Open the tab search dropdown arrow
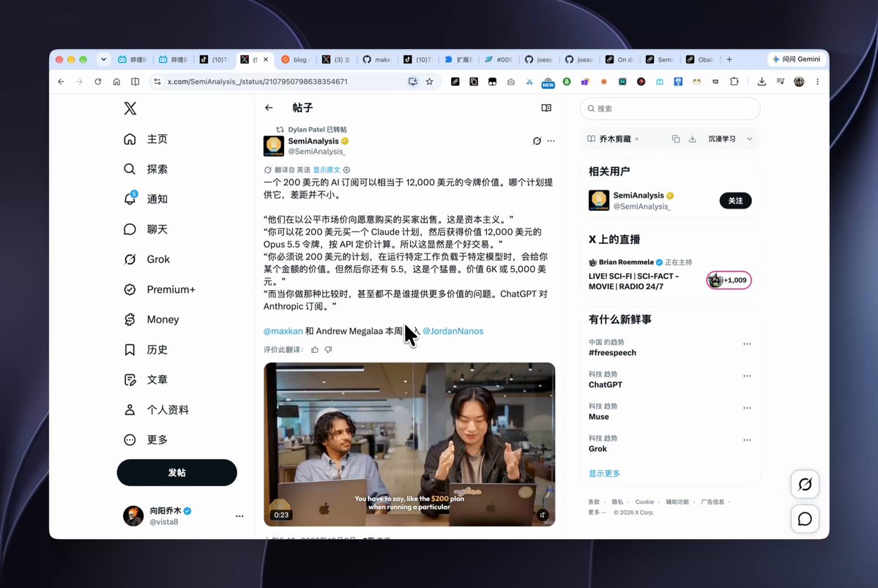Image resolution: width=878 pixels, height=588 pixels. click(x=103, y=59)
